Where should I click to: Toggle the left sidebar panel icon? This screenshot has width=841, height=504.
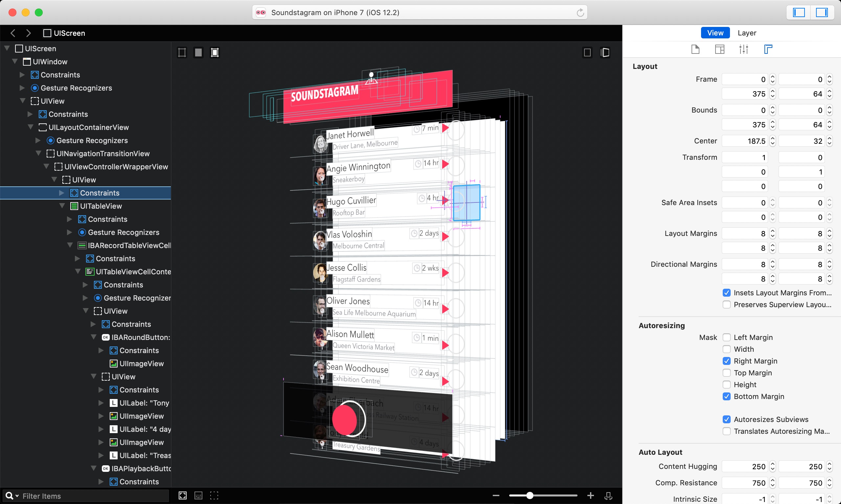[x=799, y=12]
